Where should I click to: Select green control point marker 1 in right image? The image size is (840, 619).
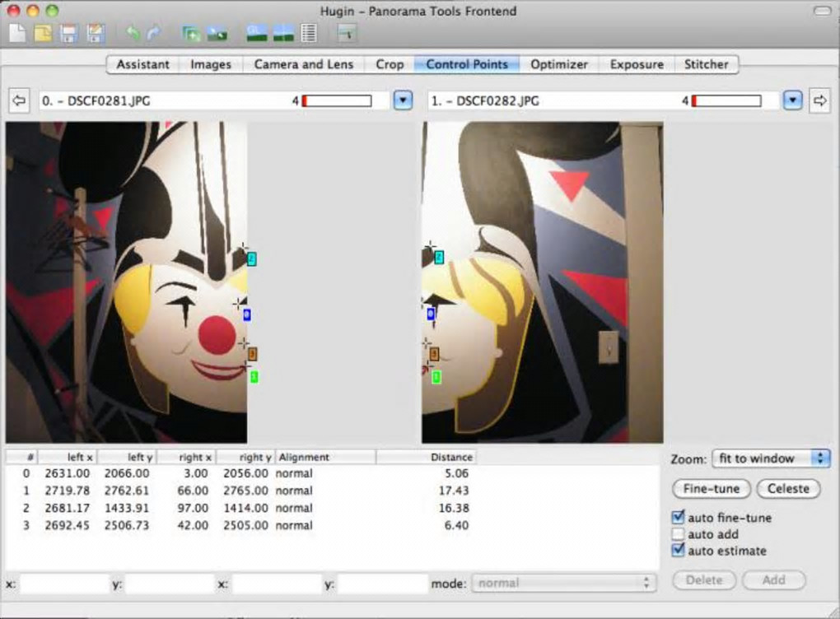tap(436, 378)
